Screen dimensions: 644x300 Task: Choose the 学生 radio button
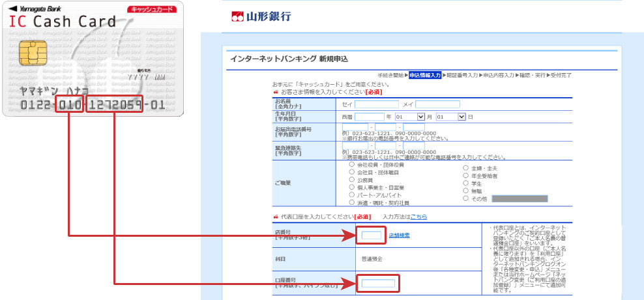pos(465,183)
